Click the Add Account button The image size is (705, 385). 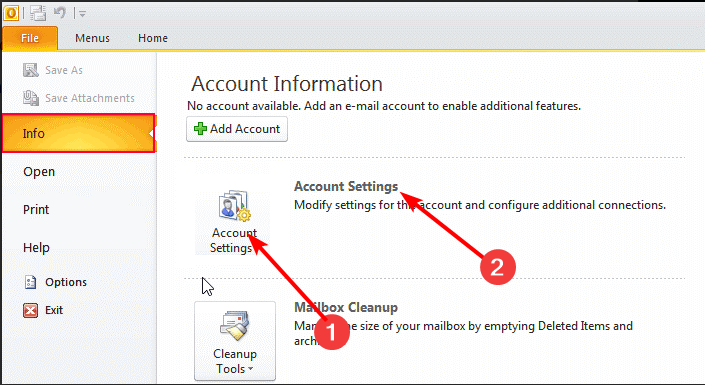[237, 129]
